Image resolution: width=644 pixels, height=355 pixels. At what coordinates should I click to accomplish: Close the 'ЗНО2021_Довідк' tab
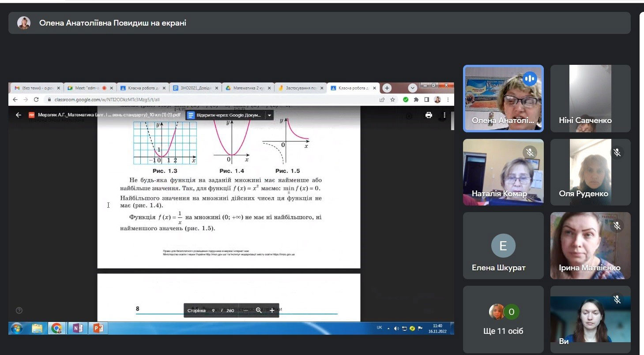click(x=216, y=88)
